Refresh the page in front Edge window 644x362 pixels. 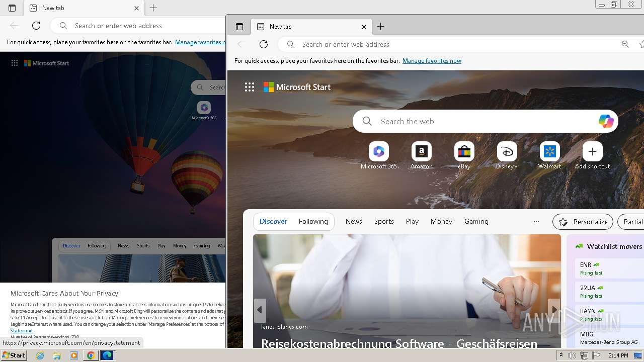coord(264,44)
